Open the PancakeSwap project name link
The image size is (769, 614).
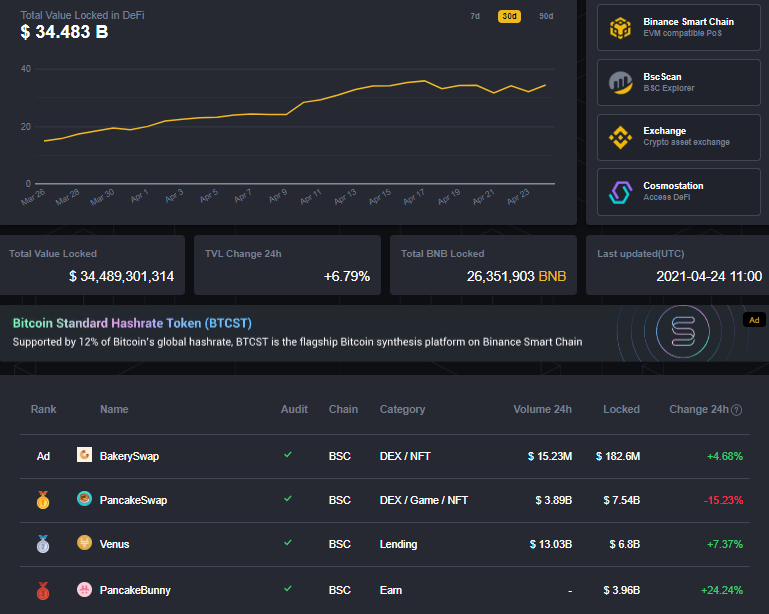pos(133,500)
